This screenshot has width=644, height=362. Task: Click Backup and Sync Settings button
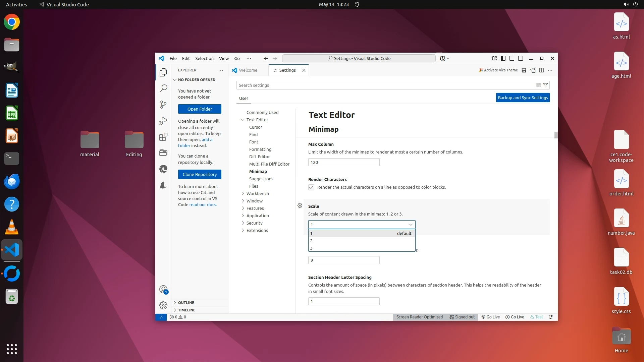(523, 98)
